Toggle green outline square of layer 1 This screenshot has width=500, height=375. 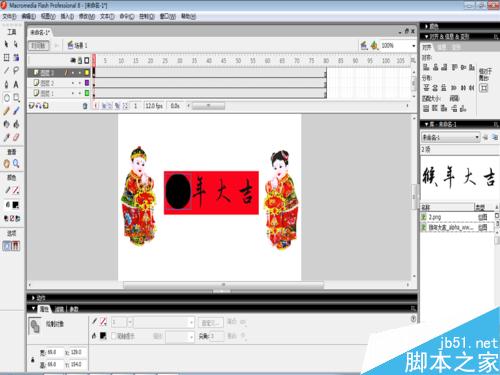click(87, 93)
